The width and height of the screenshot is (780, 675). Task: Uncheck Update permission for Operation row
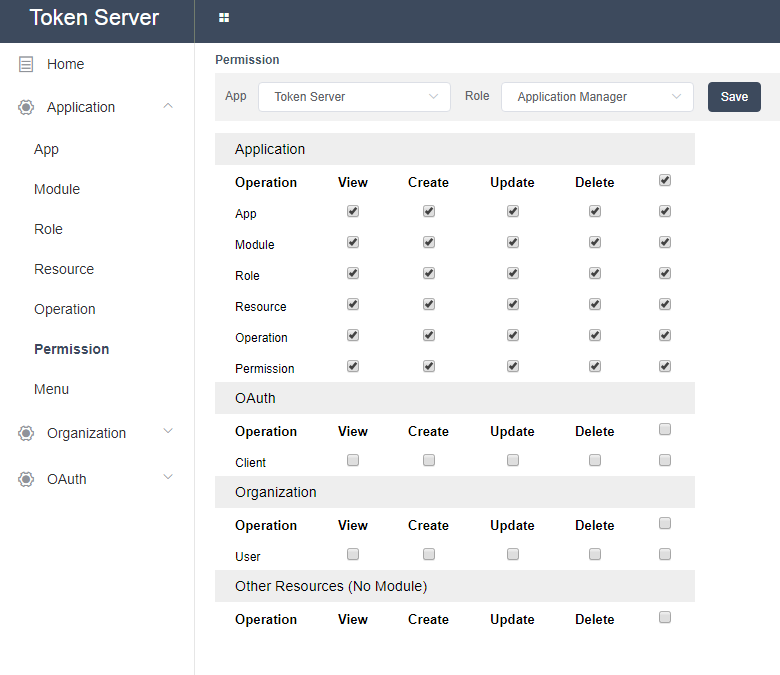tap(513, 335)
